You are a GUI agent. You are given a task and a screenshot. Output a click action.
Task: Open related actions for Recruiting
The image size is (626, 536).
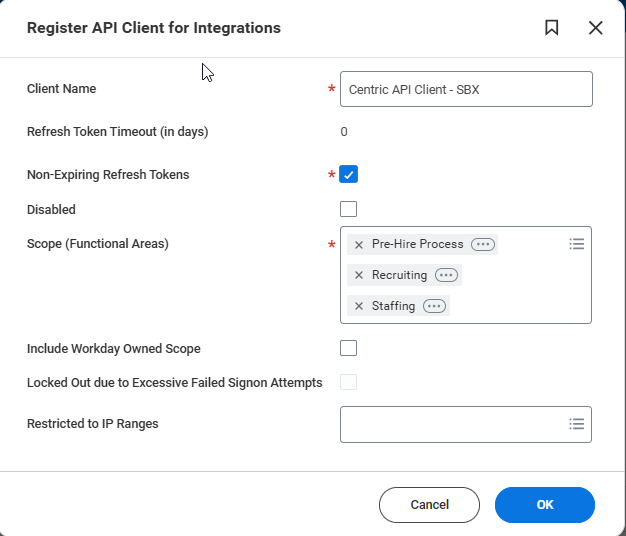tap(446, 275)
